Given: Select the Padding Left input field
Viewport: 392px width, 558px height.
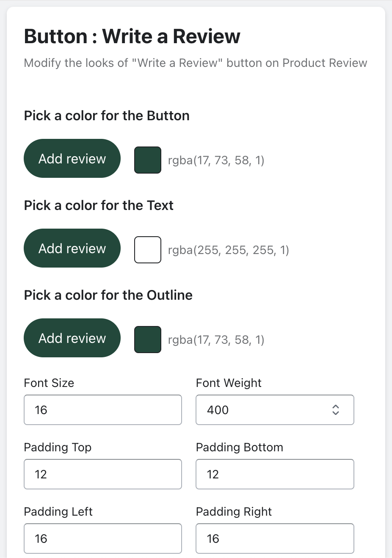Looking at the screenshot, I should 103,539.
